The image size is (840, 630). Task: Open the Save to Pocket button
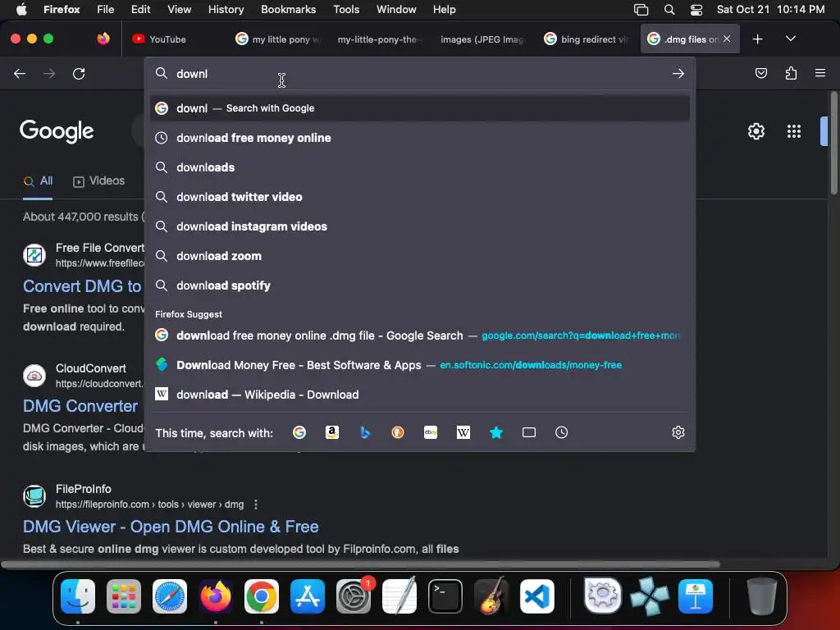[760, 73]
